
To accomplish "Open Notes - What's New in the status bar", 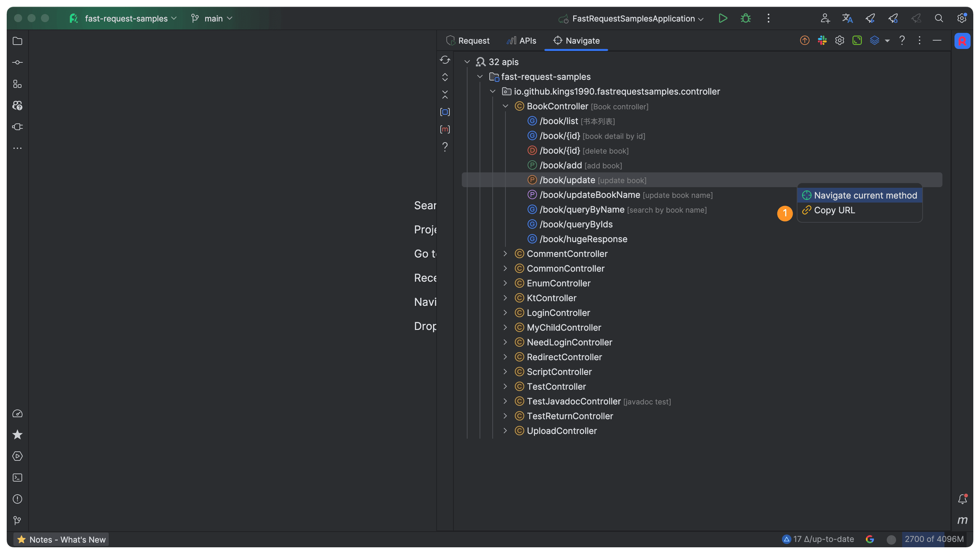I will coord(61,539).
